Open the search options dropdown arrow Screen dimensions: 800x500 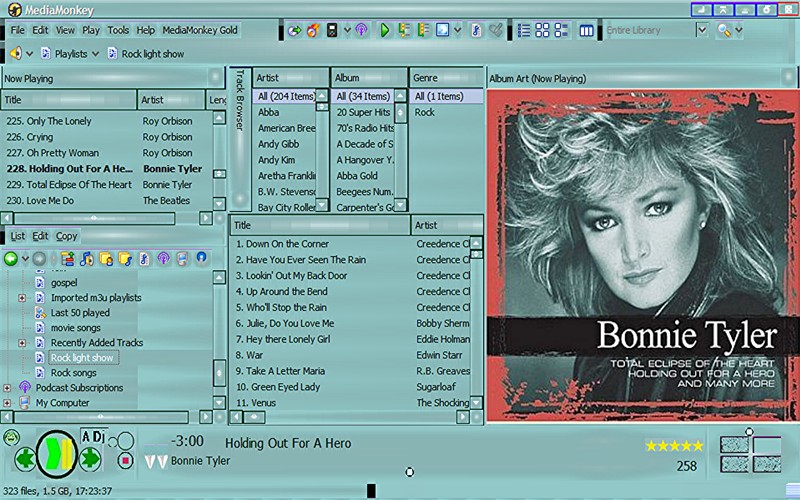738,31
